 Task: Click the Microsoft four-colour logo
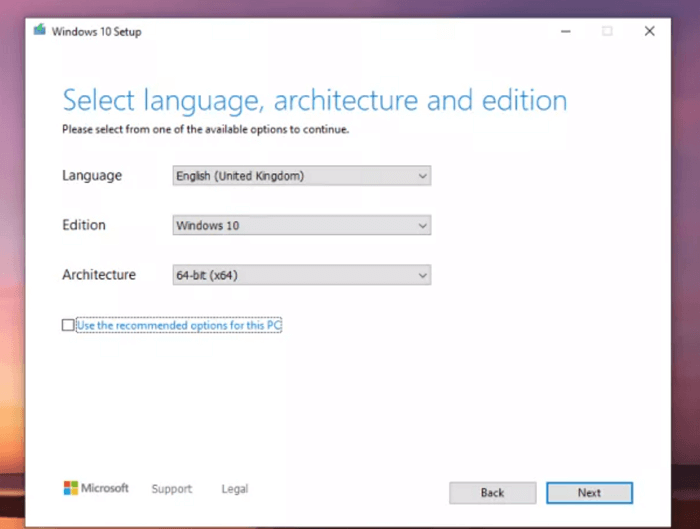70,488
